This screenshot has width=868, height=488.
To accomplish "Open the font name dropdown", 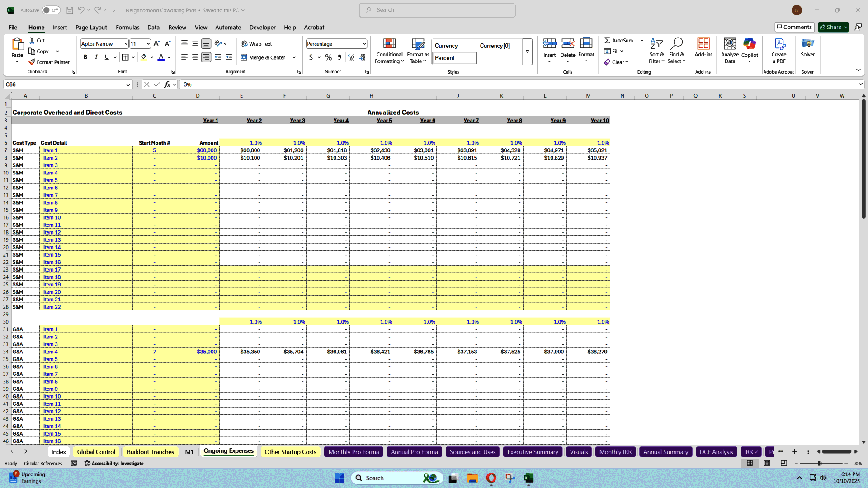I will click(126, 44).
